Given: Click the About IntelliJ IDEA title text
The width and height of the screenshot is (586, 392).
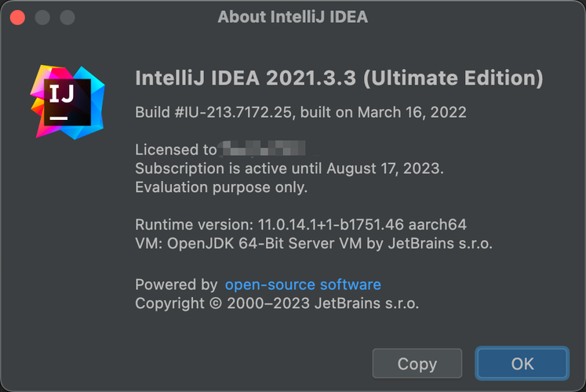Looking at the screenshot, I should (x=293, y=16).
